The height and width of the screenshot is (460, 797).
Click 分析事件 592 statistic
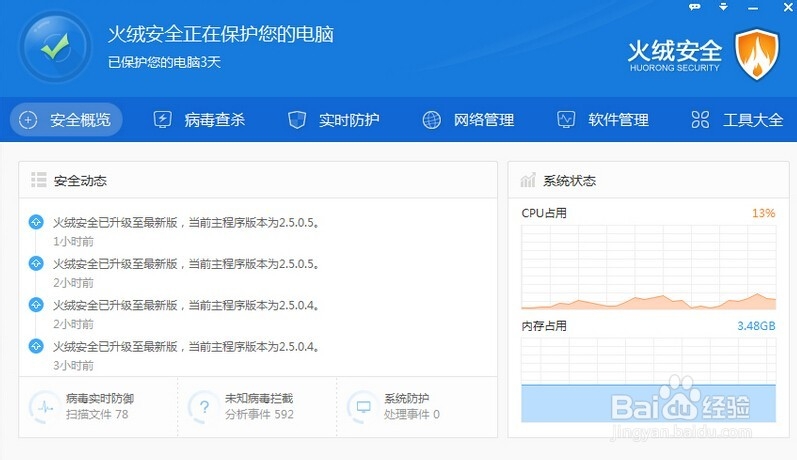tap(259, 414)
